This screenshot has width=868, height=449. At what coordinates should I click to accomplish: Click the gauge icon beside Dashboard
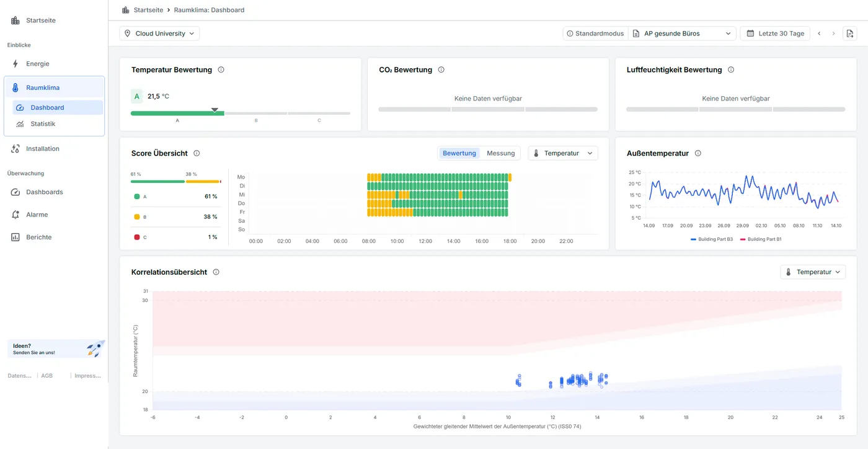20,107
